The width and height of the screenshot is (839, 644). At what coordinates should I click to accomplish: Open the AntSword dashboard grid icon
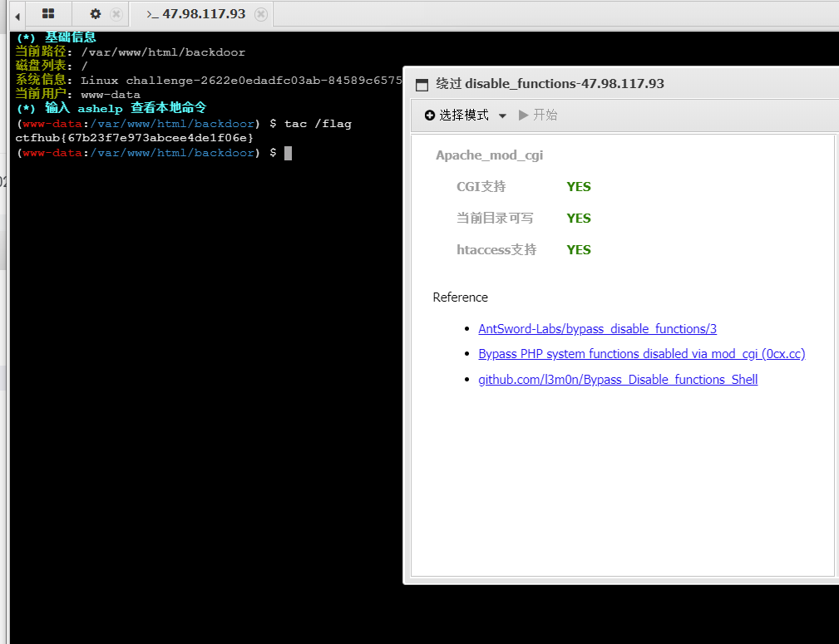point(47,14)
